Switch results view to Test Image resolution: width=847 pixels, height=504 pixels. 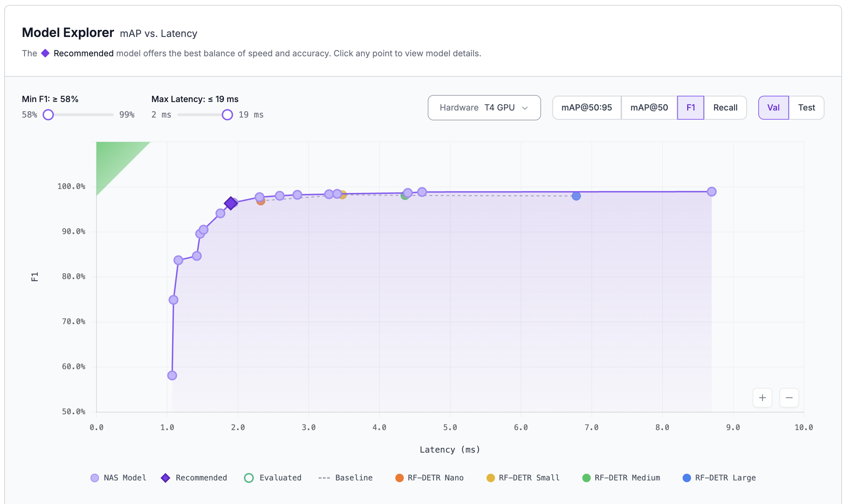807,107
